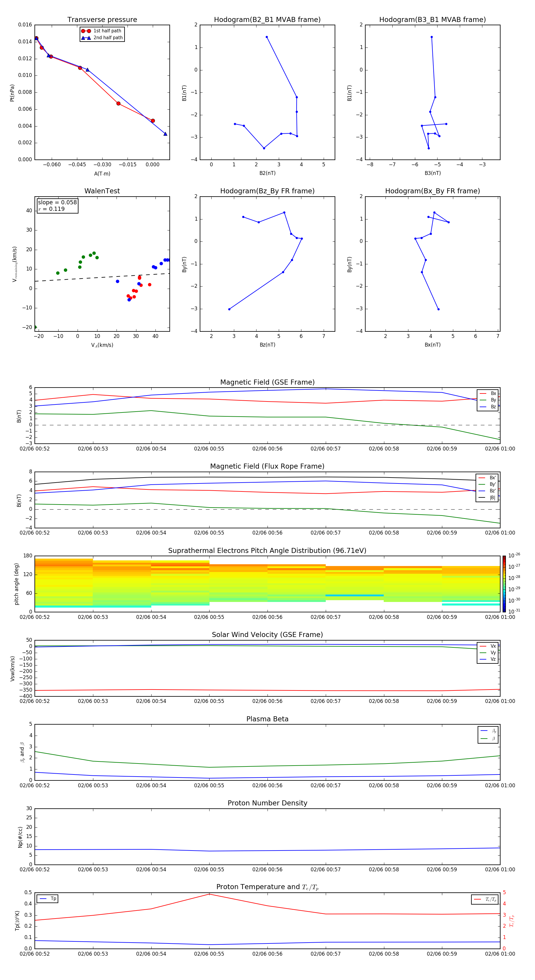
Task: Click the 'Magnetic Field (Flux Rope Frame)' title
Action: click(267, 467)
